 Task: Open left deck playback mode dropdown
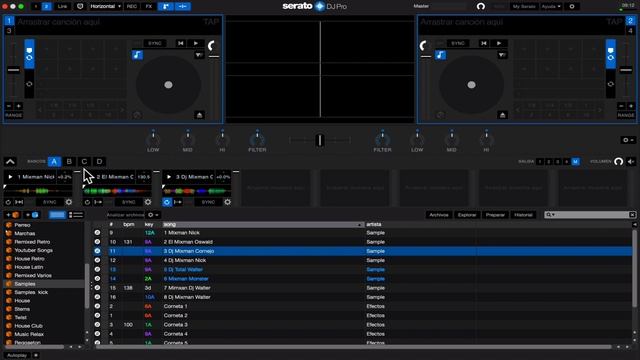coord(199,55)
